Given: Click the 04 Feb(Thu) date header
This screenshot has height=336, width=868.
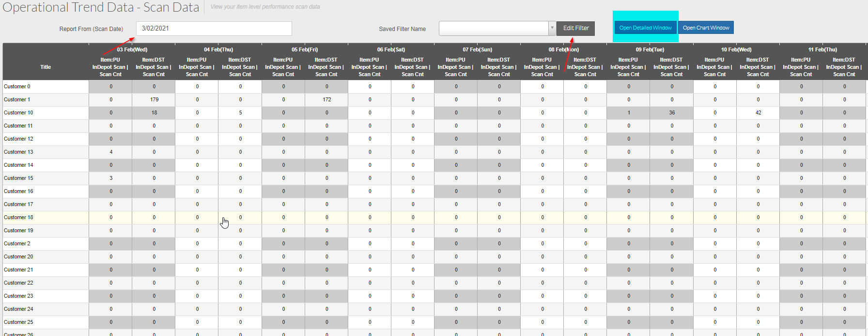Looking at the screenshot, I should tap(218, 49).
